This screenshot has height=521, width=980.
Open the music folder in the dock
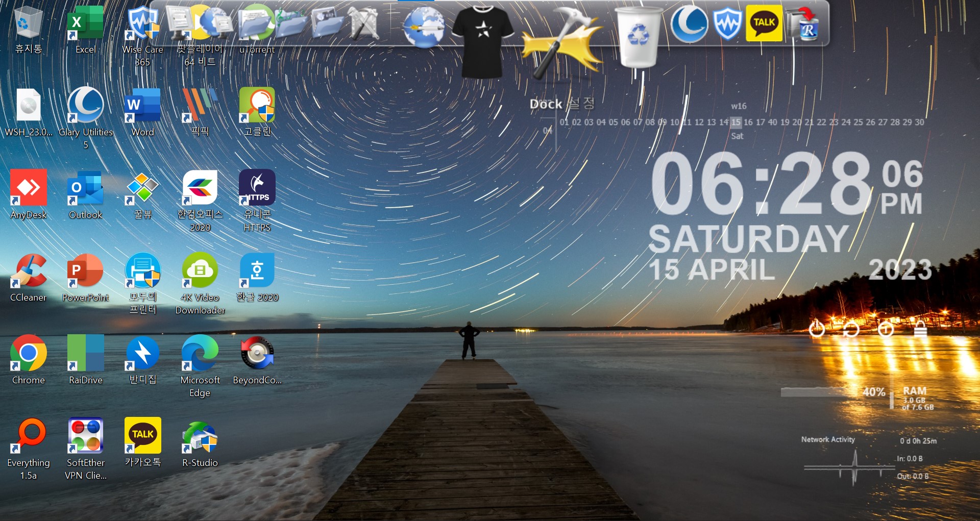291,23
